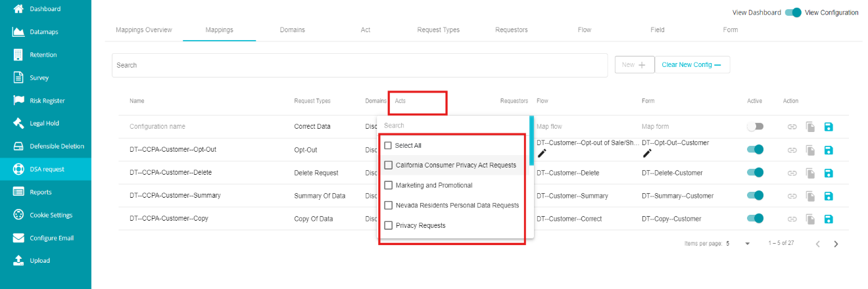This screenshot has height=289, width=868.
Task: Enable Active toggle for Configuration name row
Action: point(755,126)
